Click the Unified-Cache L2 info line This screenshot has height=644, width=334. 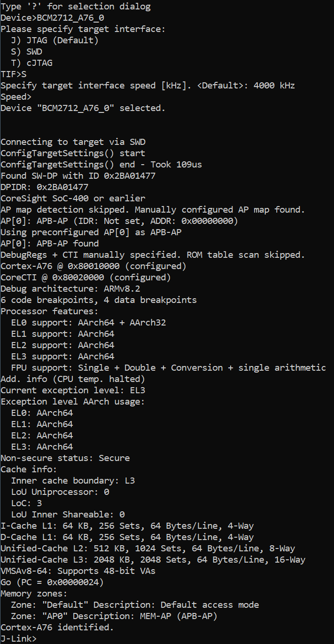[148, 549]
